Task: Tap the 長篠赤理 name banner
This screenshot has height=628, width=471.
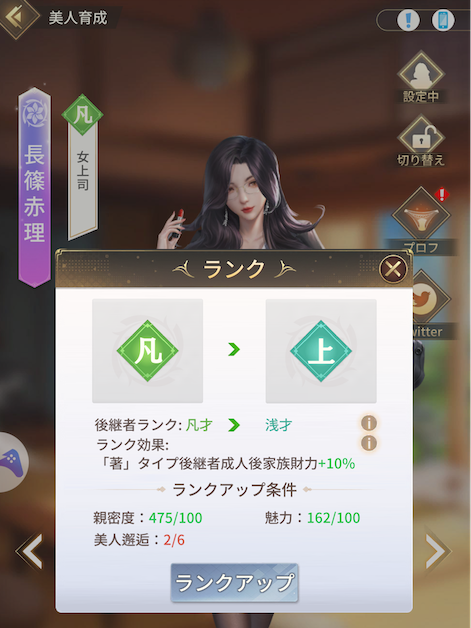Action: coord(34,187)
